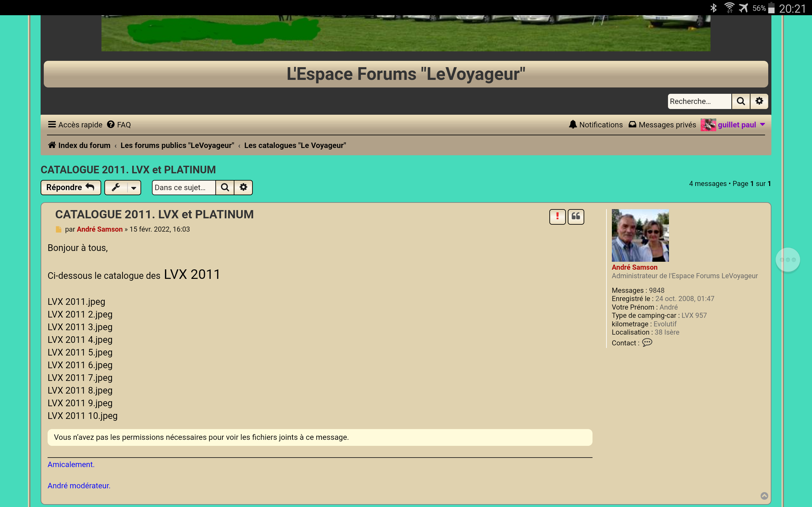The height and width of the screenshot is (507, 812).
Task: Open the dropdown next to the wrench tool
Action: pos(133,187)
